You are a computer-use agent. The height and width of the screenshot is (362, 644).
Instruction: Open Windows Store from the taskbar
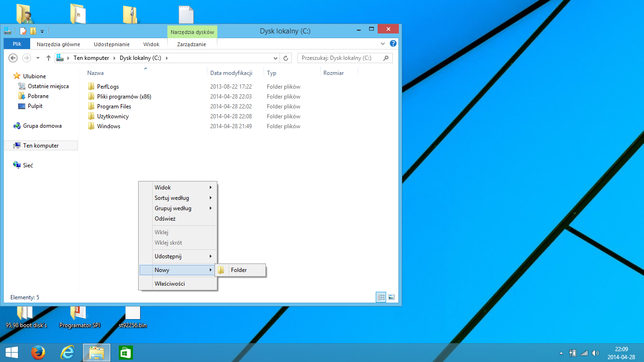pos(125,353)
